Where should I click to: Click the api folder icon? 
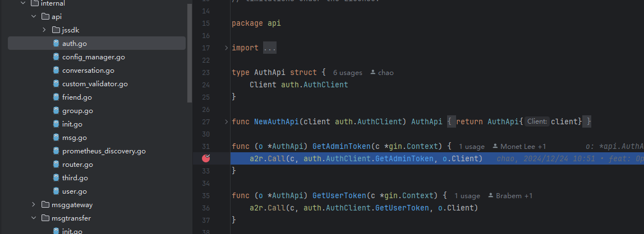pyautogui.click(x=45, y=17)
